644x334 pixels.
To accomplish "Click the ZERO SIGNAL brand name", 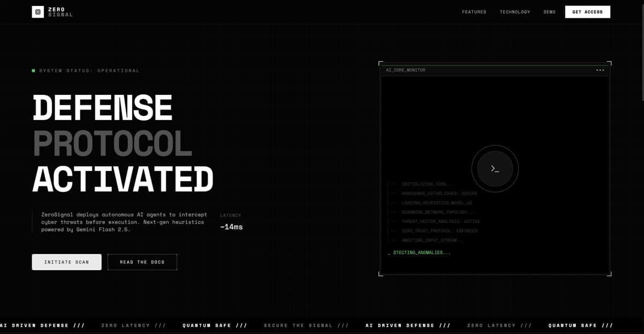I will tap(60, 12).
